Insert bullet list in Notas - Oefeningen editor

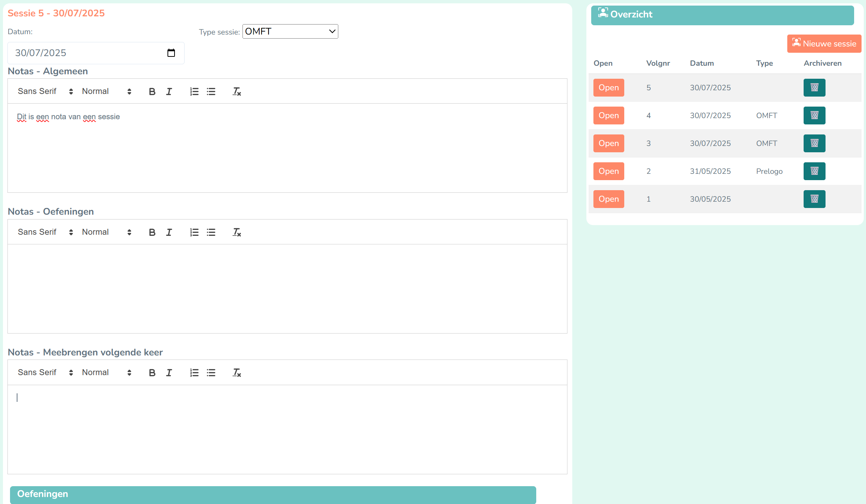pyautogui.click(x=211, y=232)
